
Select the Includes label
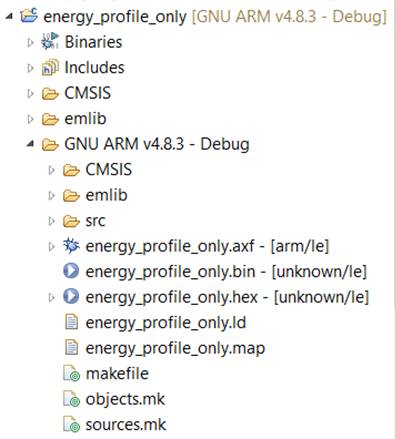94,68
